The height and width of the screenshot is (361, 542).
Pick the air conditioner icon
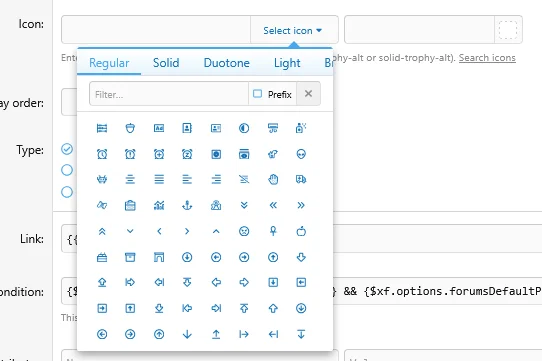point(273,128)
